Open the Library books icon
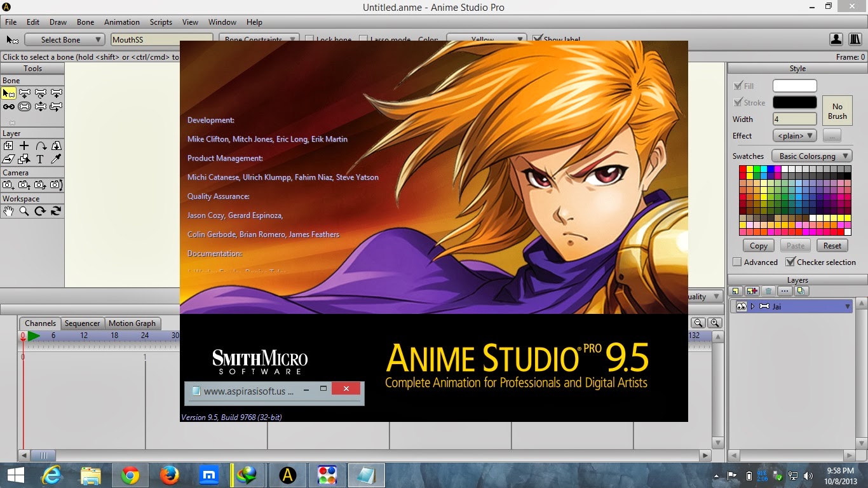 [855, 39]
